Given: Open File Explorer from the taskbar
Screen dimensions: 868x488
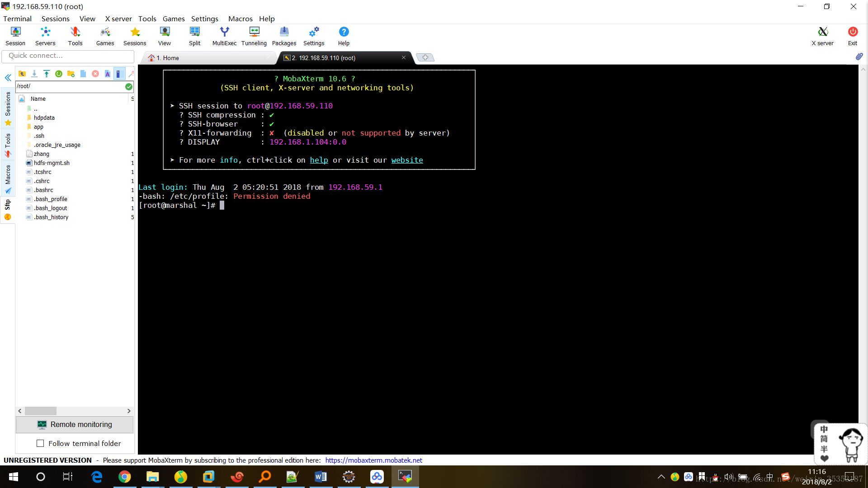Looking at the screenshot, I should click(x=152, y=477).
